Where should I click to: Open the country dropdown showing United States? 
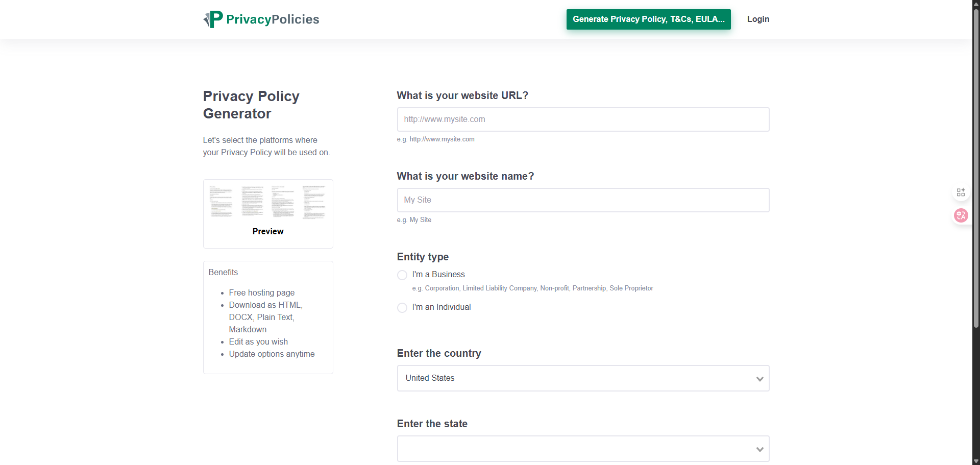(x=582, y=378)
